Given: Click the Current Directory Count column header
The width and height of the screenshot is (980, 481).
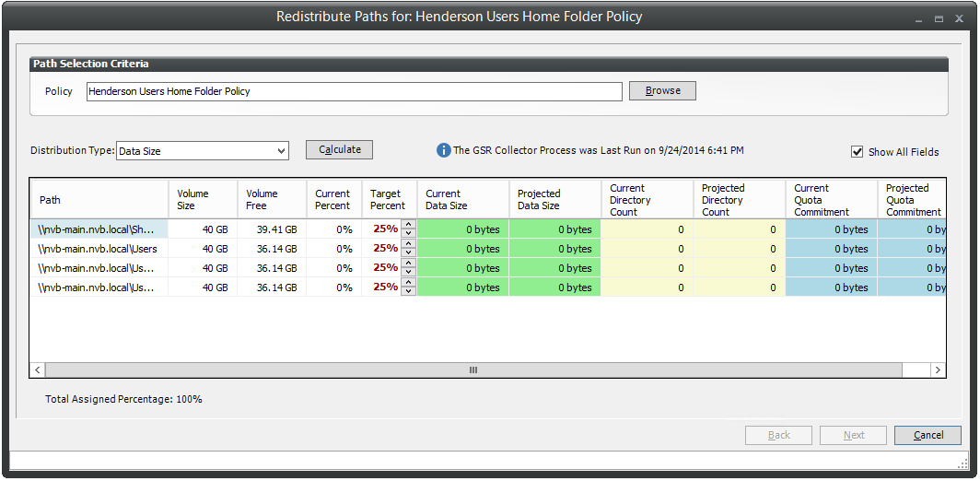Looking at the screenshot, I should pos(647,200).
